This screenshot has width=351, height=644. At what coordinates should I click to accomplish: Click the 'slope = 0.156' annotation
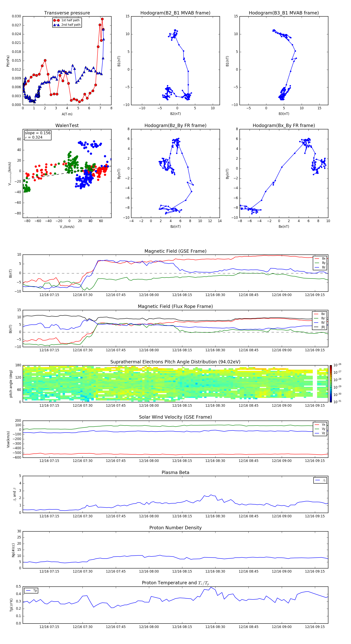click(38, 133)
